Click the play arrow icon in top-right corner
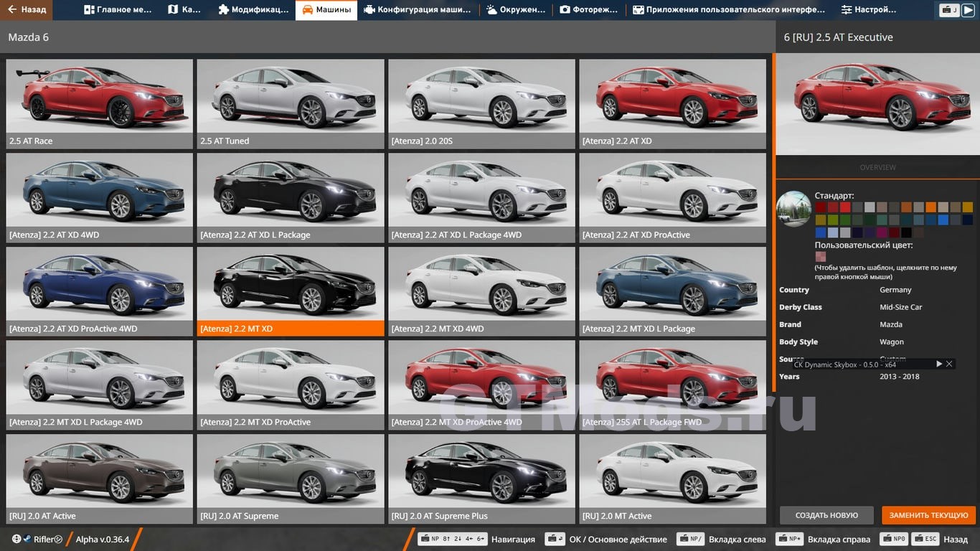 point(969,10)
